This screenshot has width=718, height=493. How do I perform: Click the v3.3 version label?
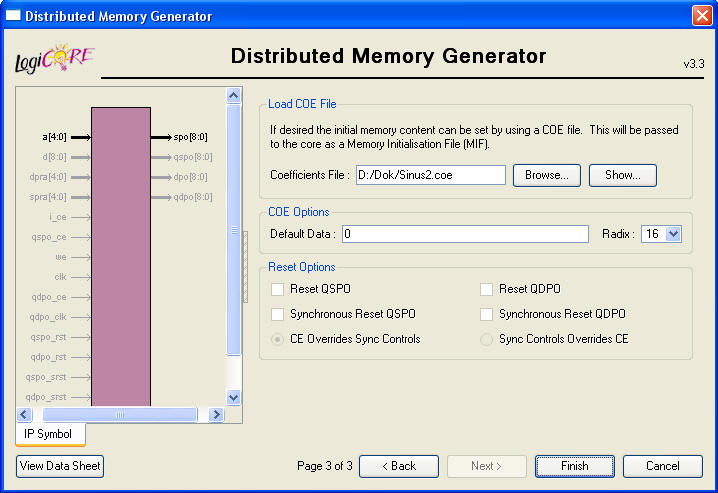(694, 64)
